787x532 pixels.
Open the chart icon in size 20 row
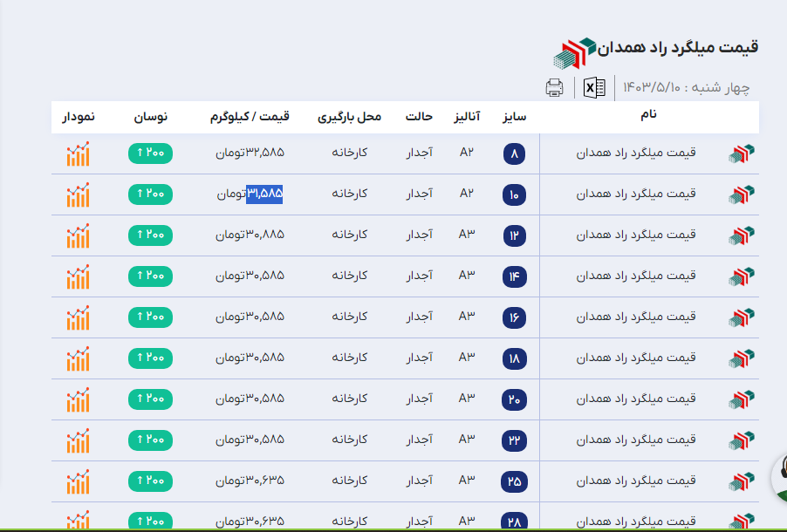click(78, 400)
